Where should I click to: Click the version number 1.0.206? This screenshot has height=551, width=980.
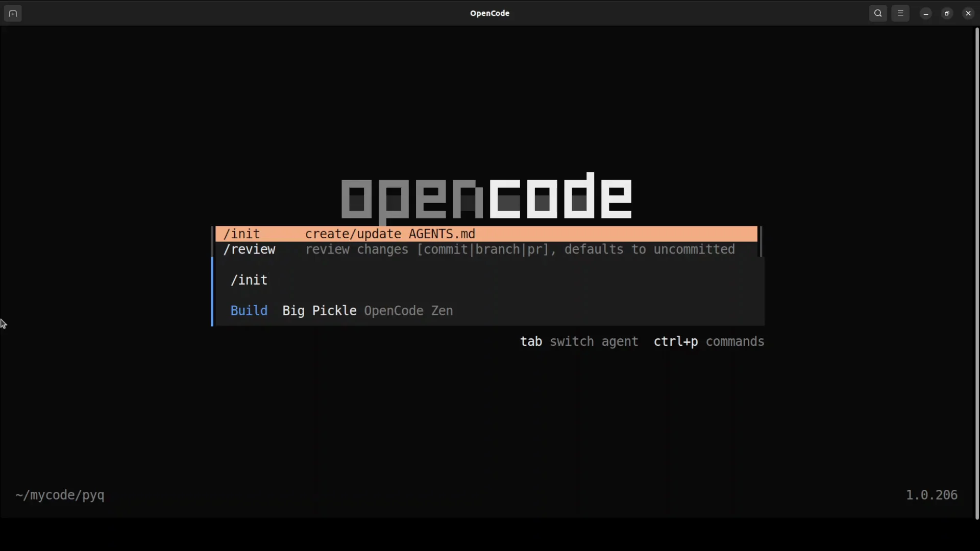tap(932, 495)
